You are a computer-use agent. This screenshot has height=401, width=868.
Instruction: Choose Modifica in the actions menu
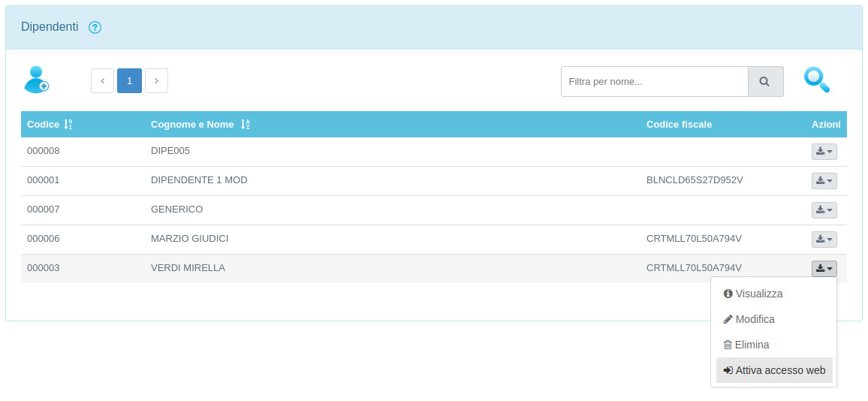(755, 319)
